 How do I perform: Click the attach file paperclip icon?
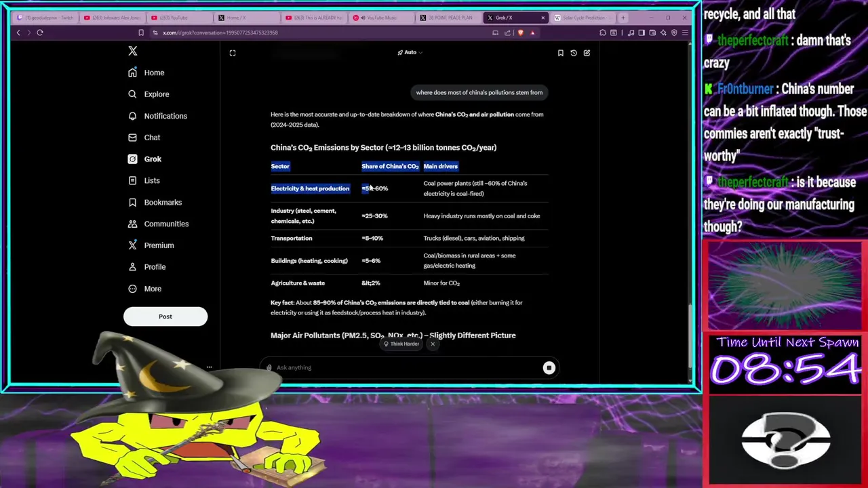pos(269,367)
